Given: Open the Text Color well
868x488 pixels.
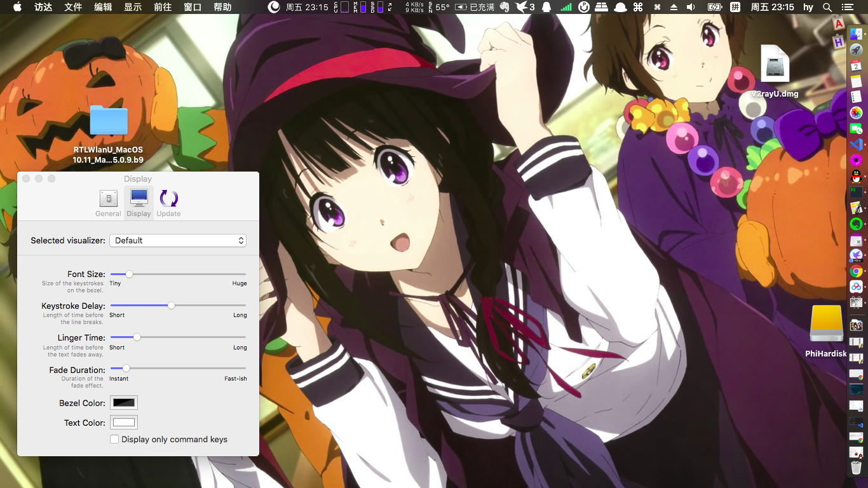Looking at the screenshot, I should [x=124, y=423].
